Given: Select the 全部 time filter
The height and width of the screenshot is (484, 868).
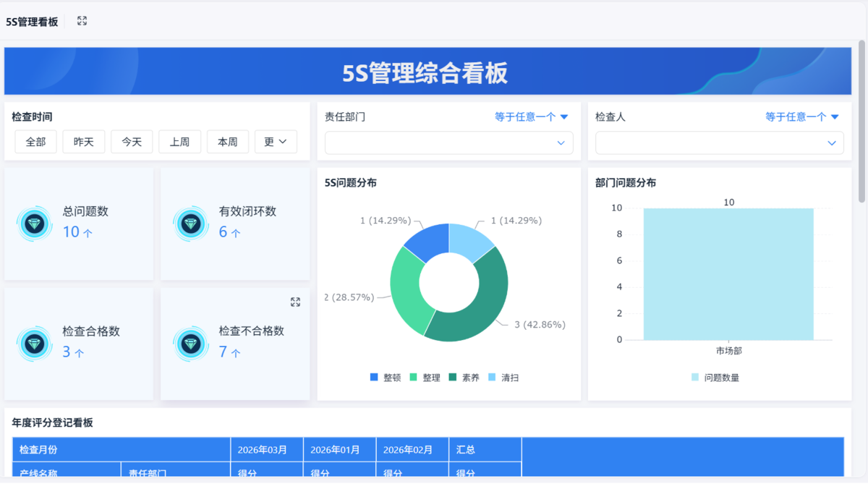Looking at the screenshot, I should point(35,142).
